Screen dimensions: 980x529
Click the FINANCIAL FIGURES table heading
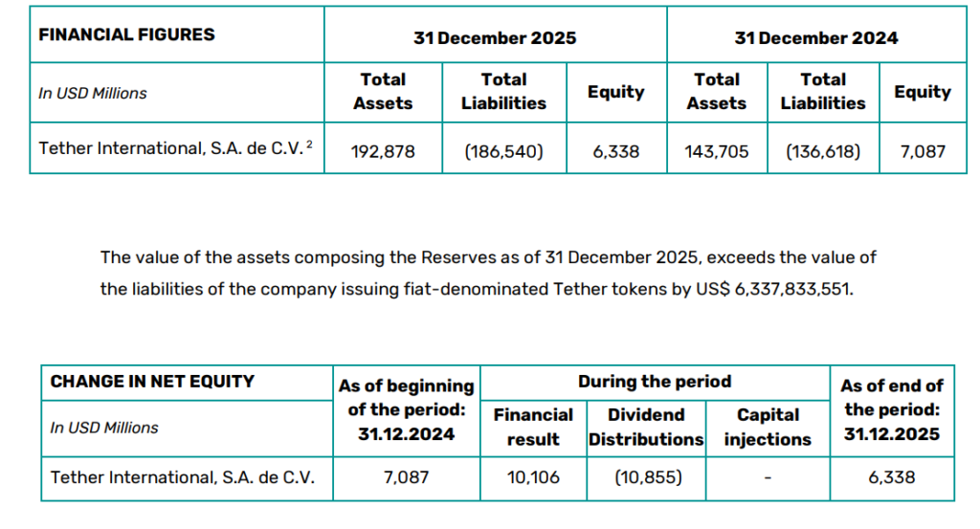click(x=126, y=34)
